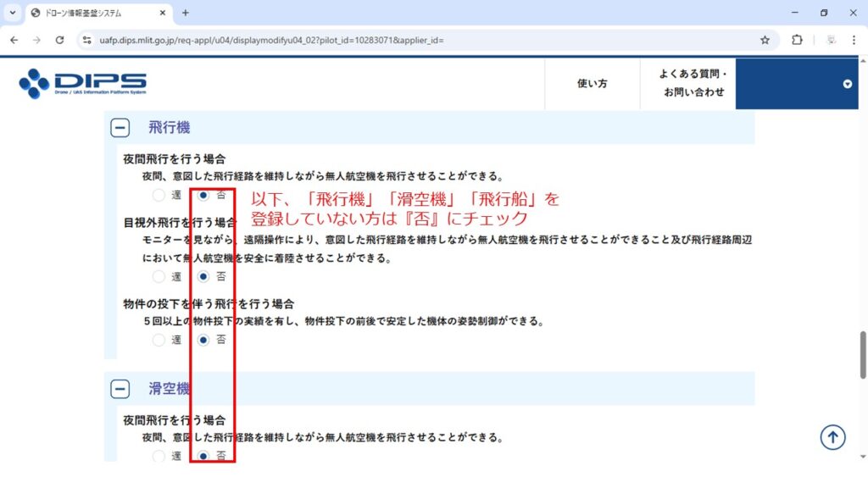Collapse the 飛行機 section
The height and width of the screenshot is (488, 868).
click(x=120, y=128)
